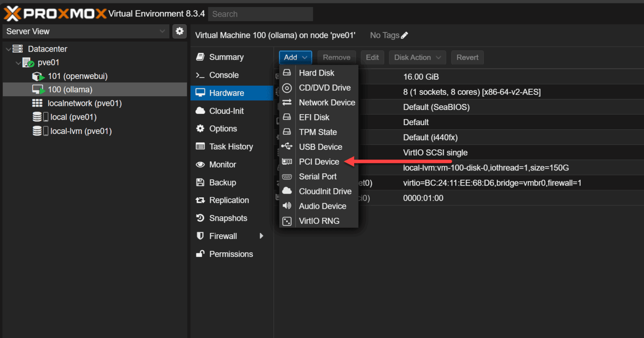Open the Disk Action dropdown

(x=417, y=57)
